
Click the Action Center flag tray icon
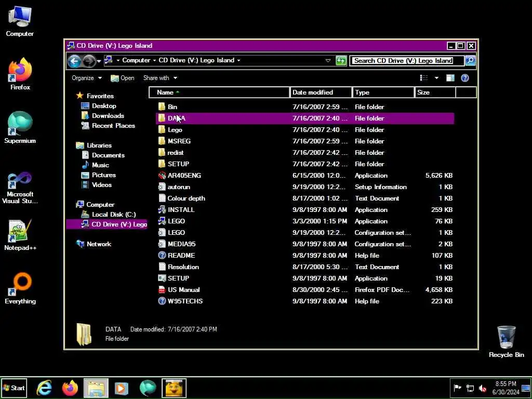point(457,388)
